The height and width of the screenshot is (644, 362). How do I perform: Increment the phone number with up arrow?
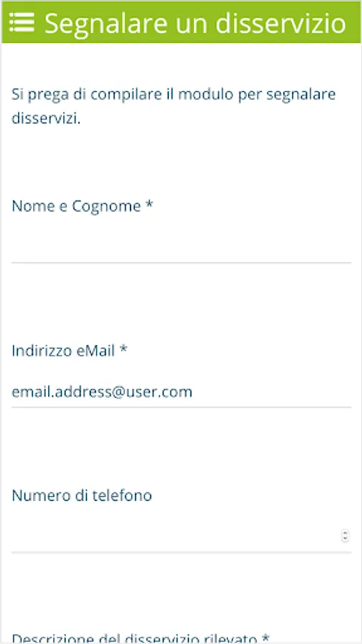click(345, 533)
